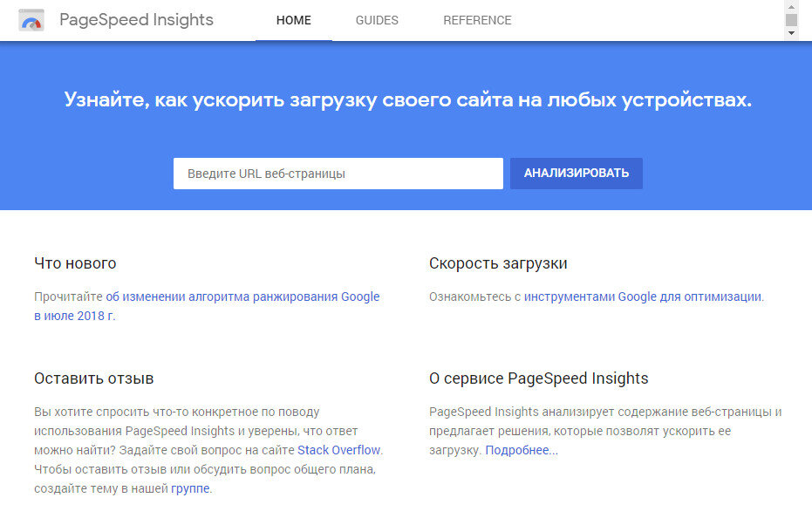The height and width of the screenshot is (525, 812).
Task: Open the Stack Overflow link
Action: 338,450
